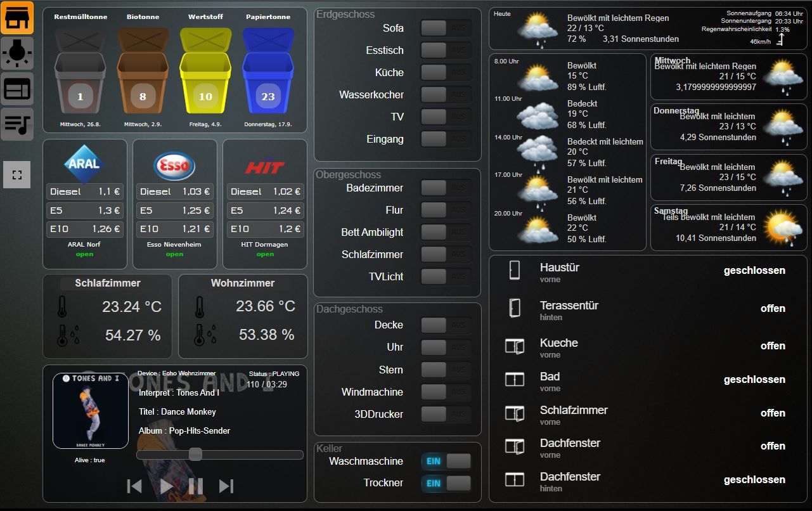This screenshot has height=511, width=812.
Task: Select the Samstag weather forecast card
Action: 728,227
